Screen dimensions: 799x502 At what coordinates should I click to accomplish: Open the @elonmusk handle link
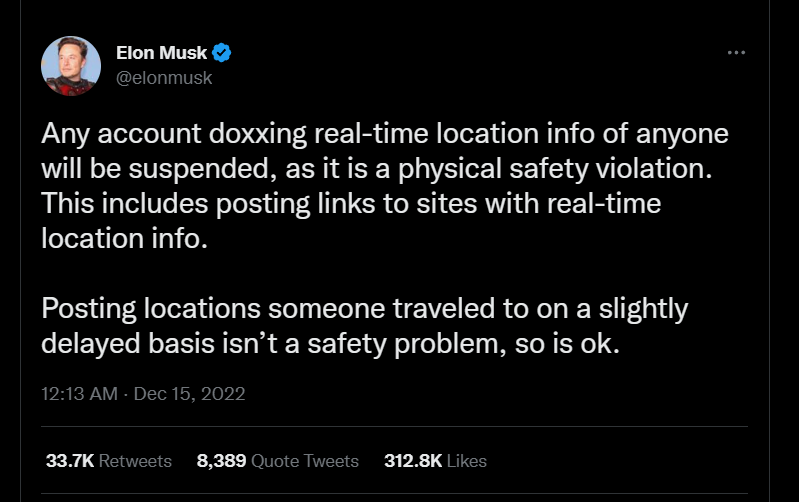click(165, 78)
